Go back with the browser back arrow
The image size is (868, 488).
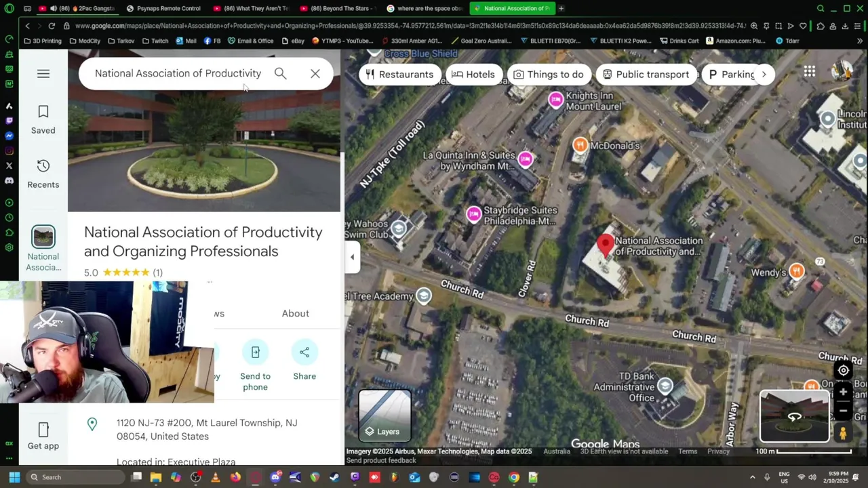(27, 26)
